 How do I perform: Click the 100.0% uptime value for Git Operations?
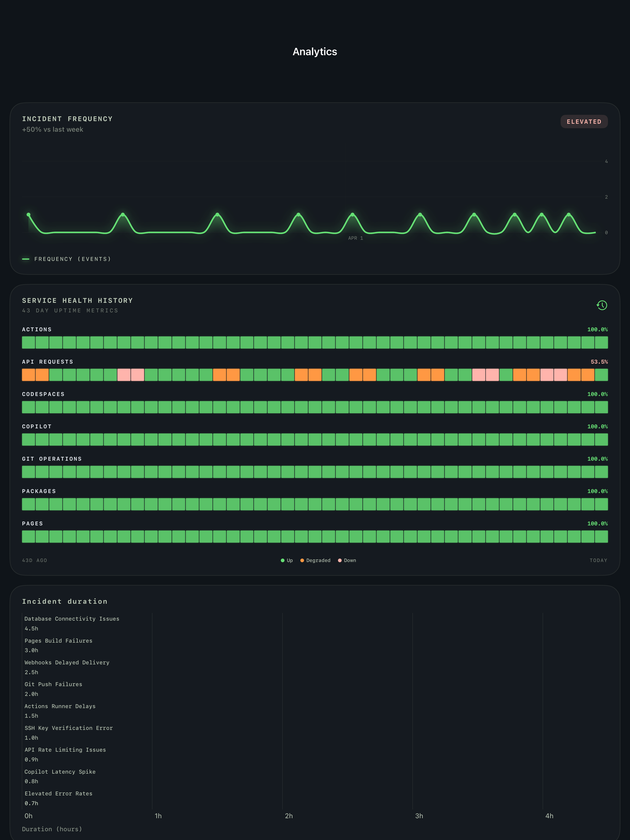pos(597,459)
